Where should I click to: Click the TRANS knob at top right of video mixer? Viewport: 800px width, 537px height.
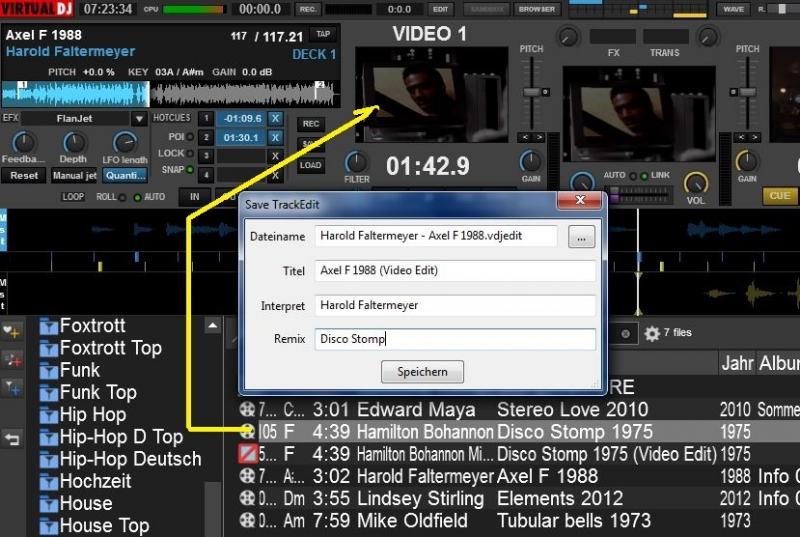[x=708, y=37]
